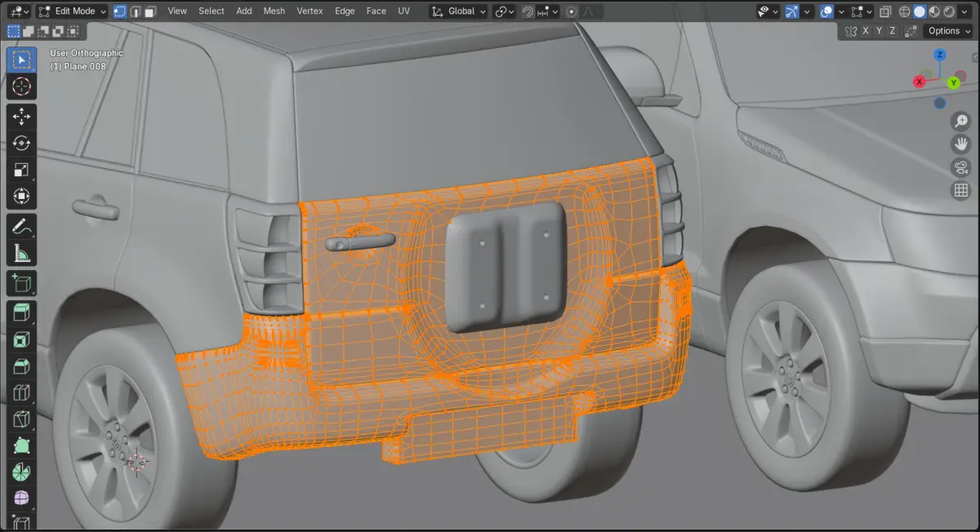This screenshot has width=980, height=532.
Task: Open mesh edit mode overlays dropdown
Action: pos(863,11)
